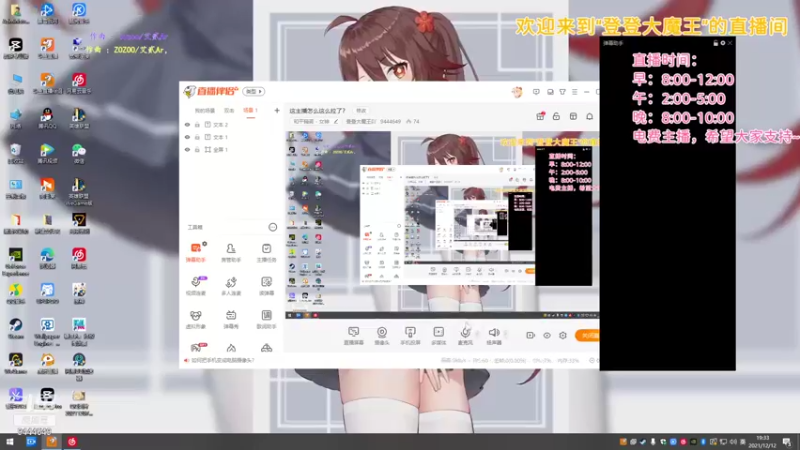
Task: Start 多人连麦 from the toolbox
Action: coord(231,286)
